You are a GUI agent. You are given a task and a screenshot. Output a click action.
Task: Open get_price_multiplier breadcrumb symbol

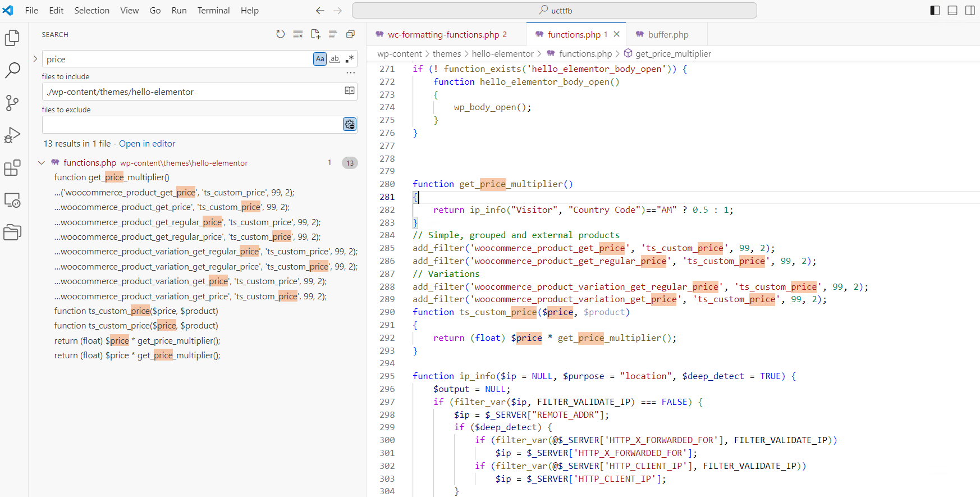(x=673, y=54)
